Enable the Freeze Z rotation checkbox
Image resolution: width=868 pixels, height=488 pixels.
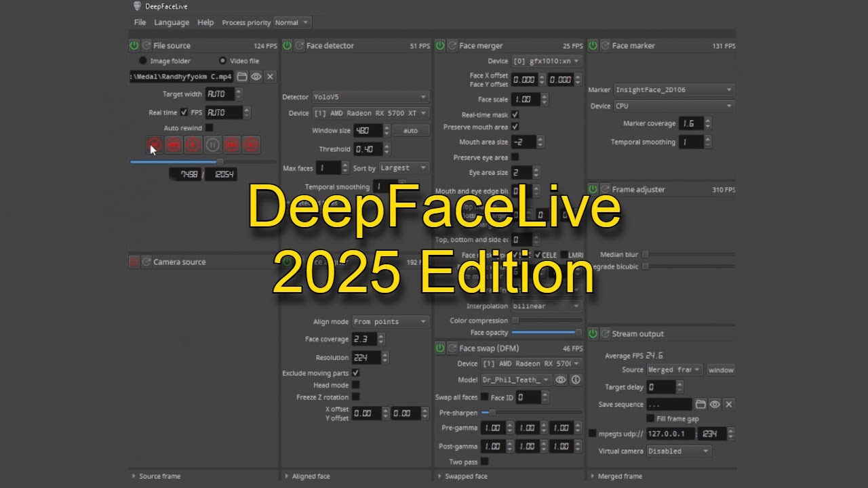[356, 396]
